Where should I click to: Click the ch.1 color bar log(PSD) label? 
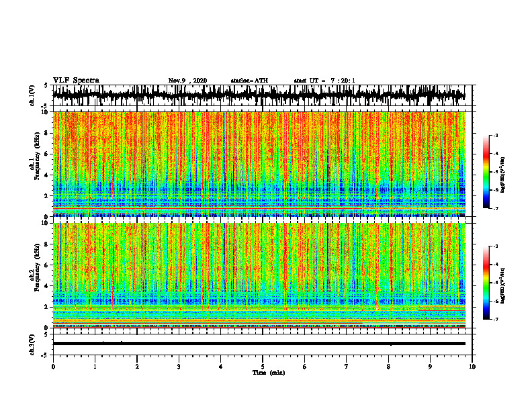[x=503, y=175]
